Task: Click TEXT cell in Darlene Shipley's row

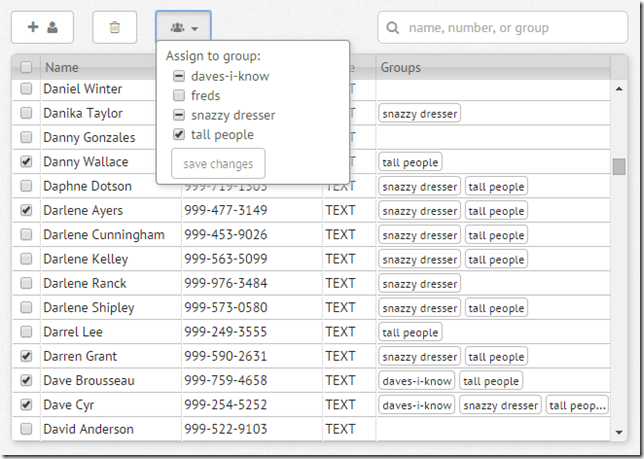Action: (340, 308)
